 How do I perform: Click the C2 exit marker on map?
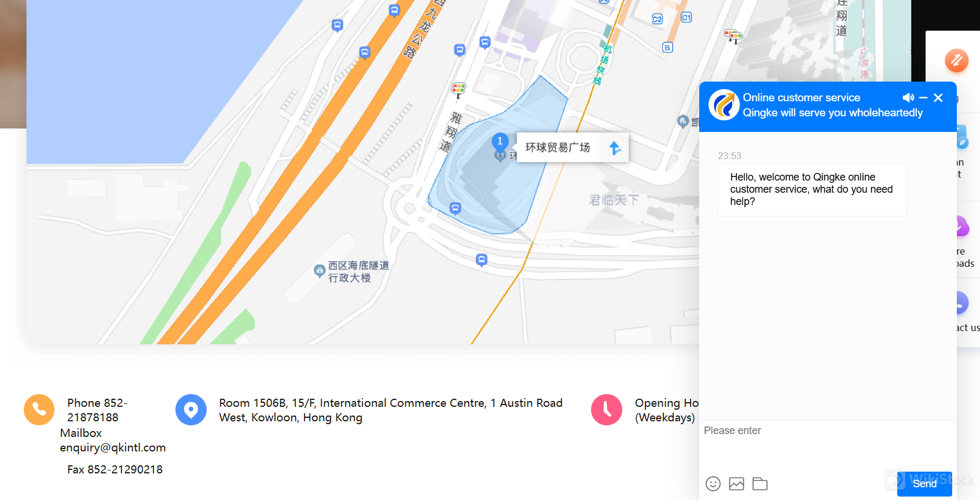657,19
